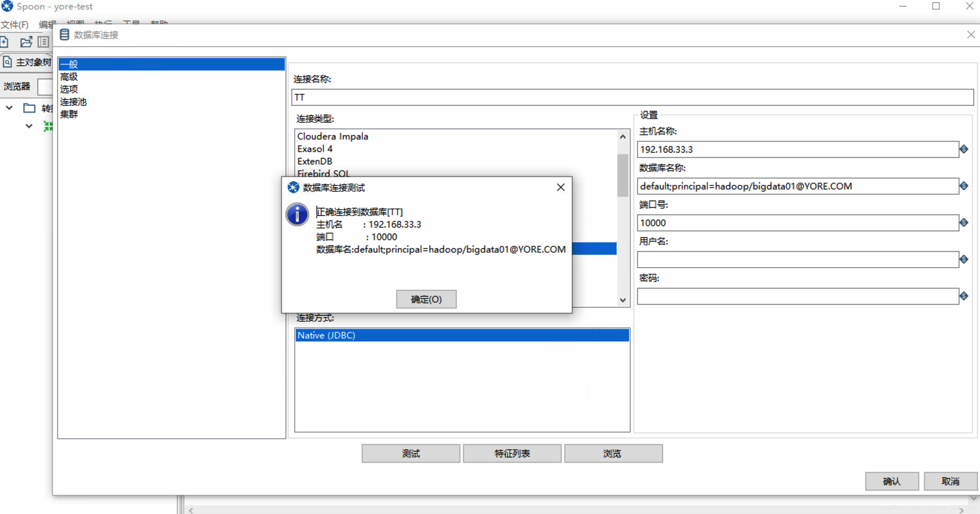Screen dimensions: 980x514
Task: Switch to the 主对象树 tab in Spoon
Action: (27, 62)
